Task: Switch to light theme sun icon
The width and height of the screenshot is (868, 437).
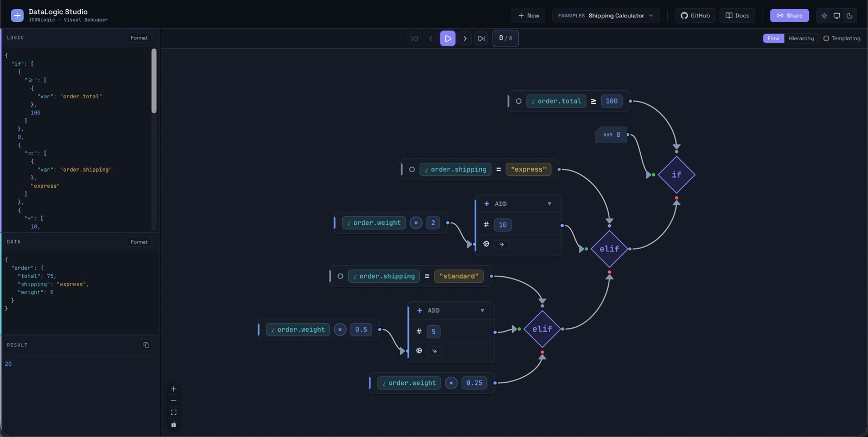Action: point(824,16)
